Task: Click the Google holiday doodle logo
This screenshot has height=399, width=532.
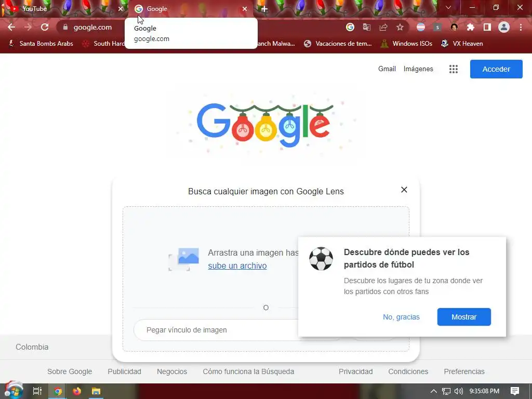Action: [265, 125]
